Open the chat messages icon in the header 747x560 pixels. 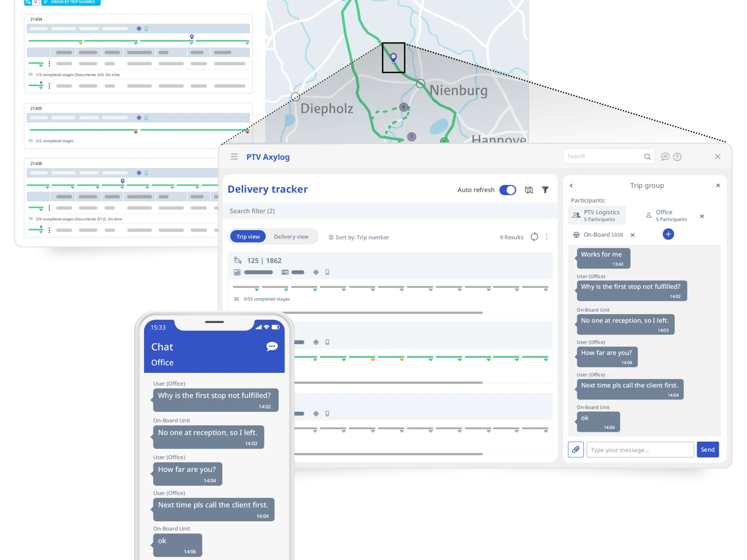[665, 157]
